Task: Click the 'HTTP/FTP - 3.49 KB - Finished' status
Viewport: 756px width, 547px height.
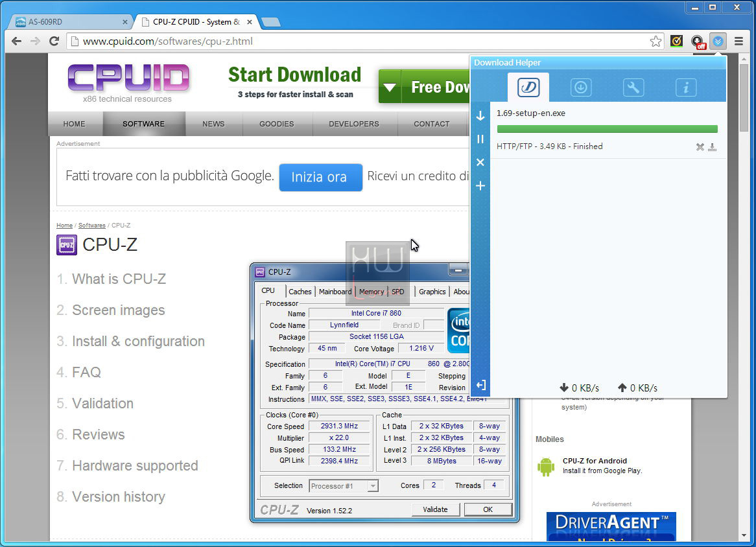Action: [550, 146]
